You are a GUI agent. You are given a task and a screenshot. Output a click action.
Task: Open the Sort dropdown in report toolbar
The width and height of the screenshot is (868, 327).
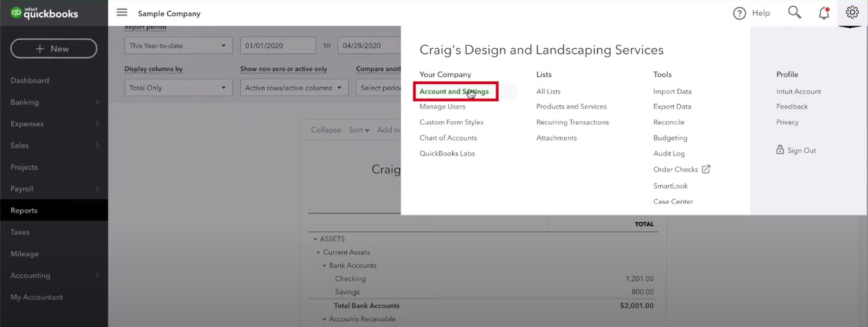coord(359,130)
